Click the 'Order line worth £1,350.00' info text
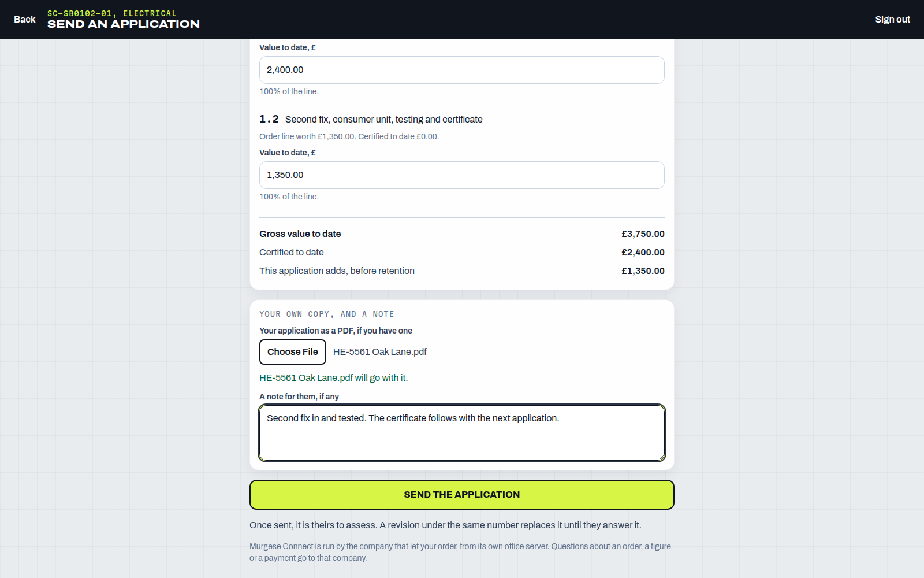Viewport: 924px width, 578px height. pyautogui.click(x=349, y=137)
